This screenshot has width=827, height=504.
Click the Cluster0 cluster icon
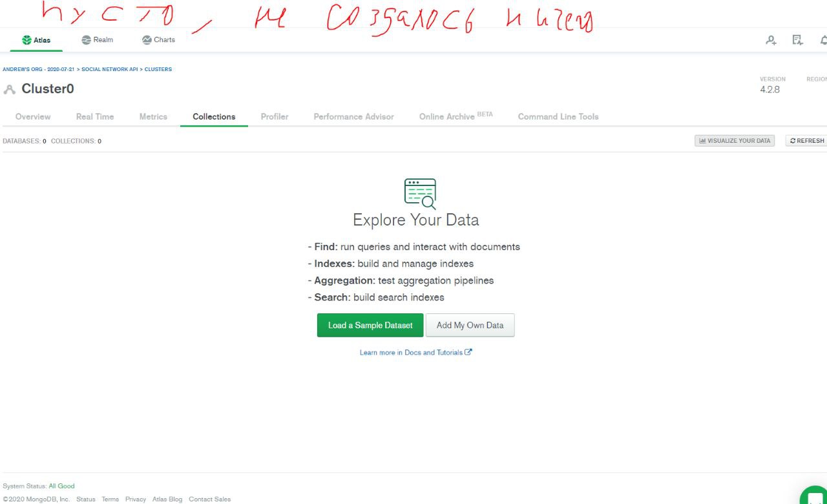(9, 89)
